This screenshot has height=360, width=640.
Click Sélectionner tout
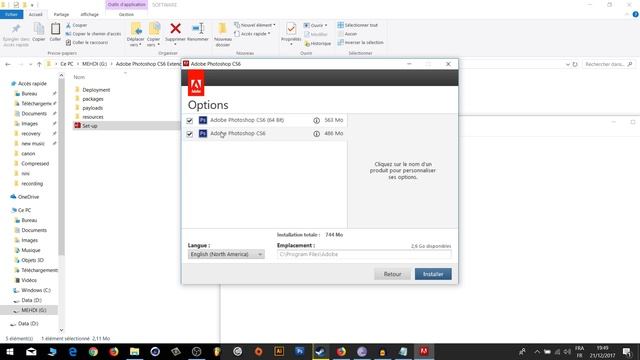click(x=358, y=25)
